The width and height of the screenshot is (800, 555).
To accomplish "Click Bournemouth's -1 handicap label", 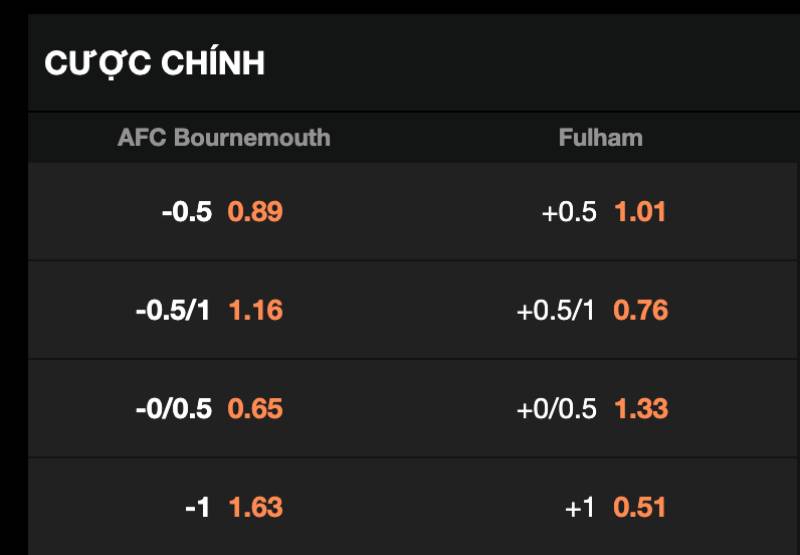I will (197, 507).
